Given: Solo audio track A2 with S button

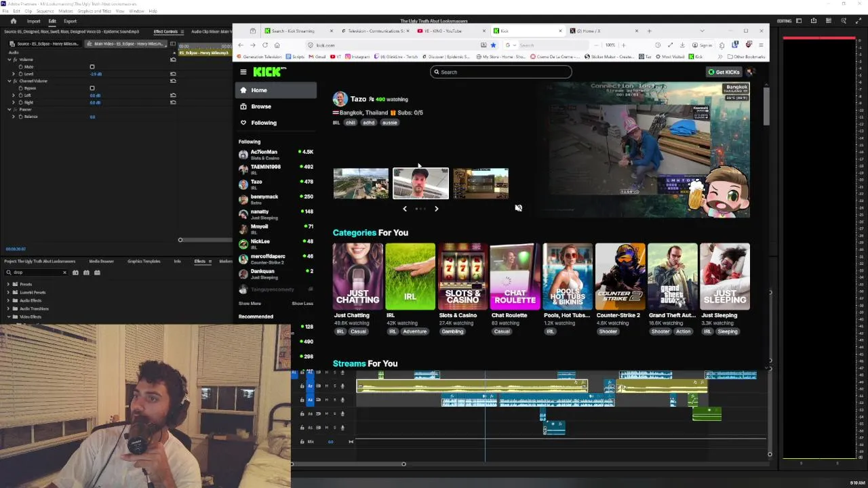Looking at the screenshot, I should pyautogui.click(x=334, y=386).
